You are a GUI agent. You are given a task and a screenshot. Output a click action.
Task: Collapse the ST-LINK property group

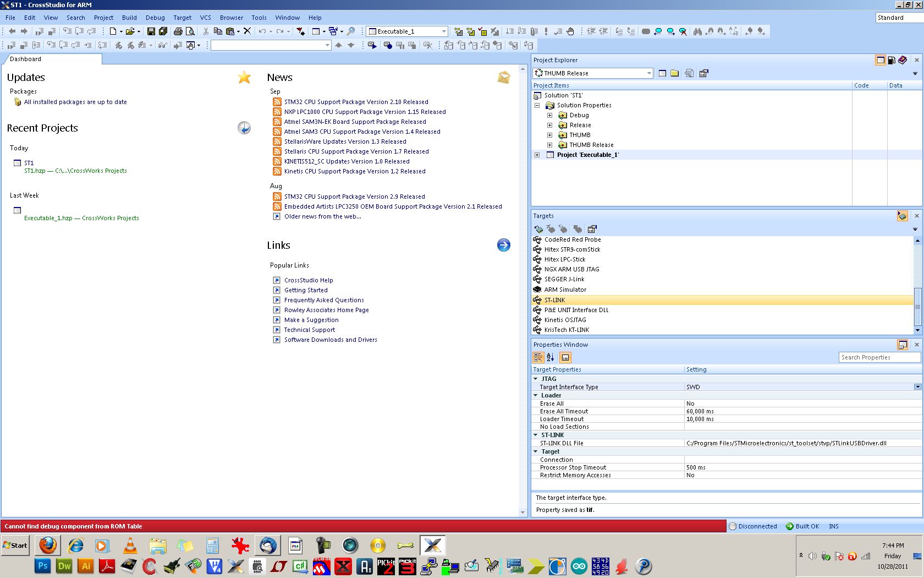(536, 435)
